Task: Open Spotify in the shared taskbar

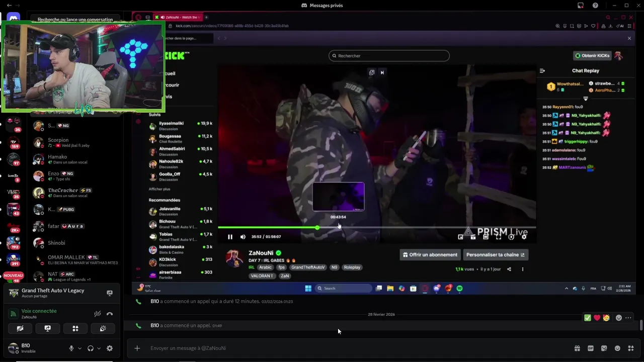Action: 459,288
